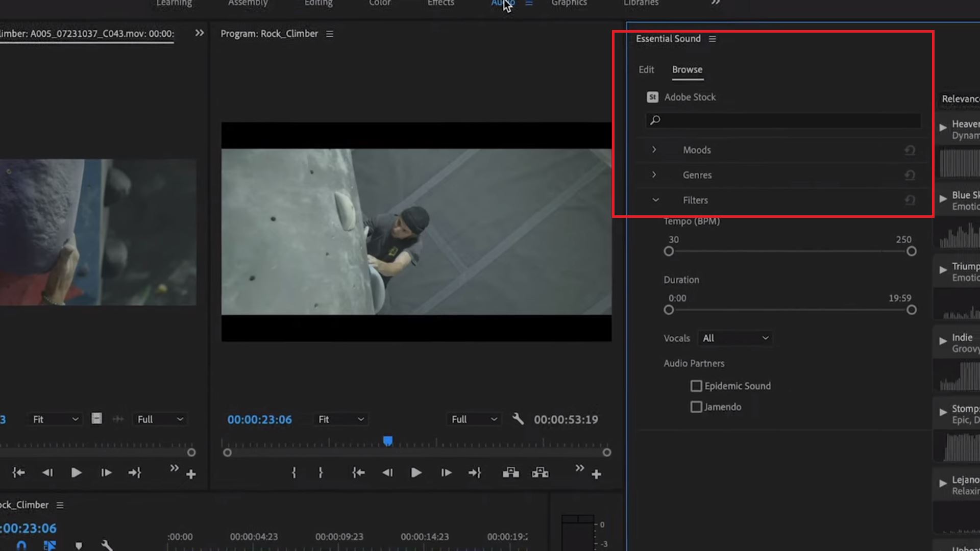Expand the Moods category in Essential Sound

[x=654, y=149]
